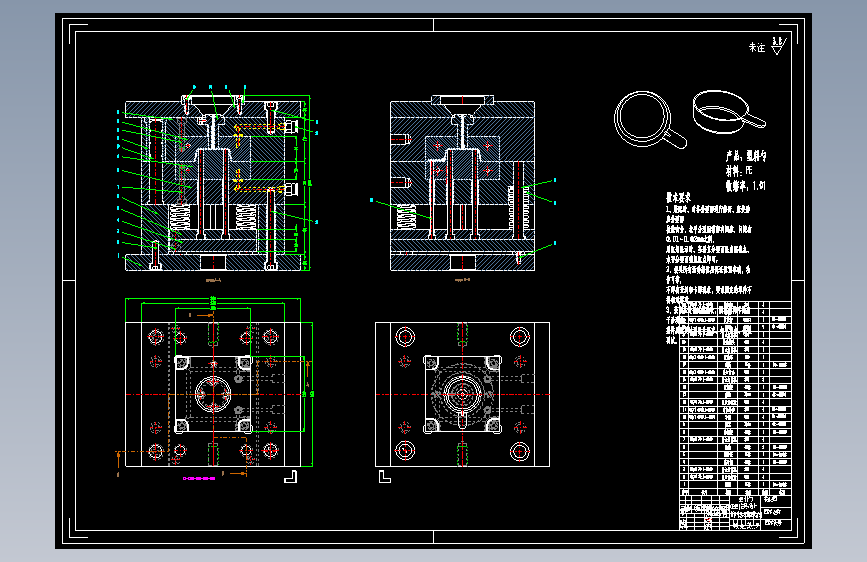Click the spring in the side sectional view

coord(406,217)
